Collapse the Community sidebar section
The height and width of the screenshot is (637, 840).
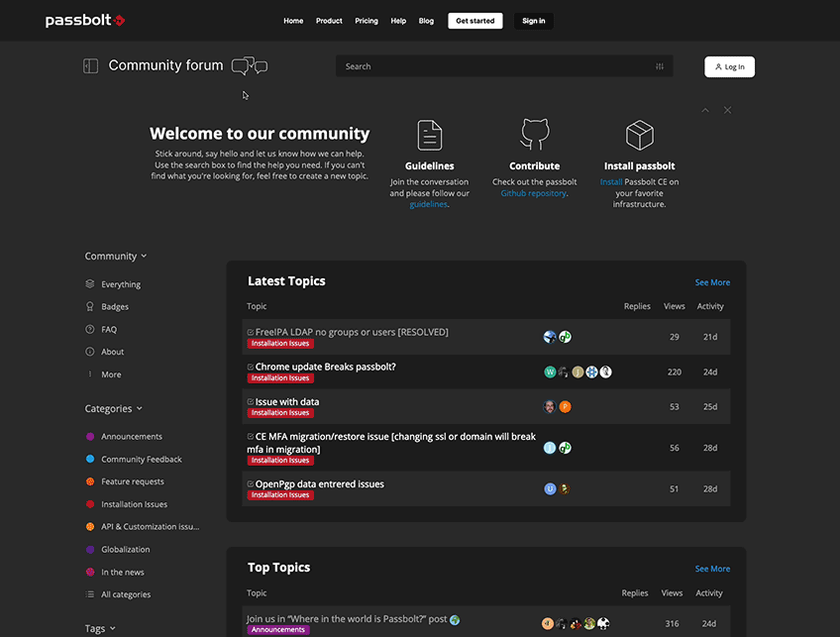tap(116, 256)
